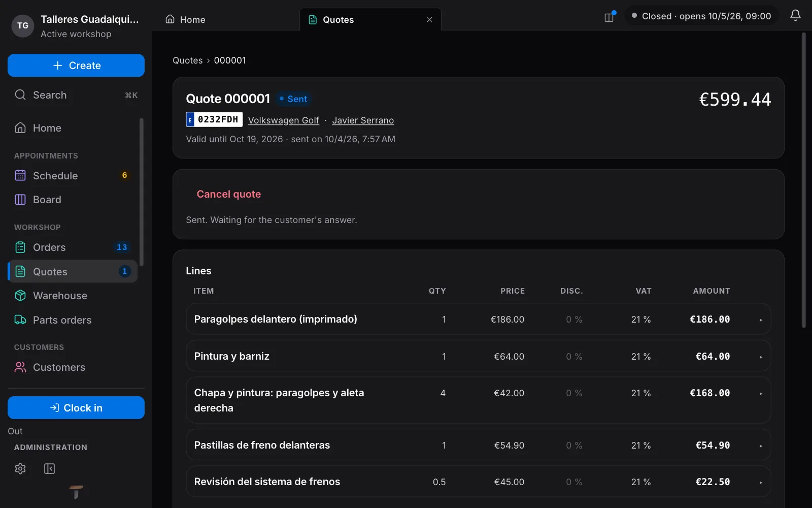Open the Volkswagen Golf vehicle link
Viewport: 812px width, 508px height.
[284, 120]
